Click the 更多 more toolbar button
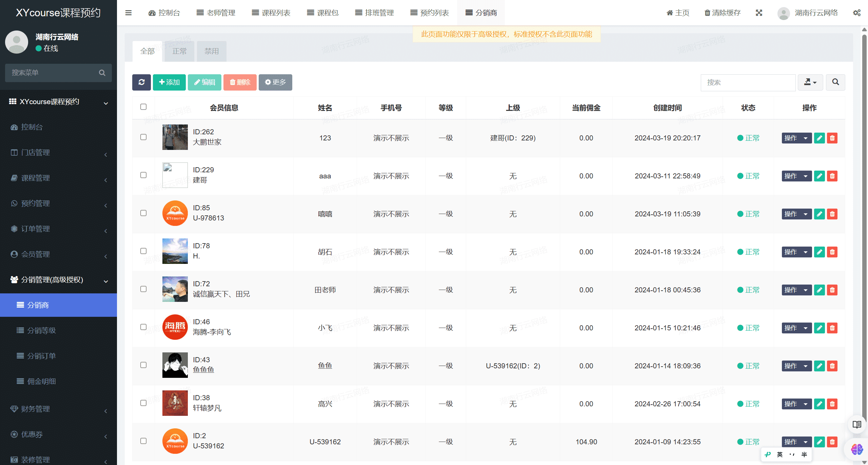This screenshot has height=465, width=868. click(x=275, y=82)
